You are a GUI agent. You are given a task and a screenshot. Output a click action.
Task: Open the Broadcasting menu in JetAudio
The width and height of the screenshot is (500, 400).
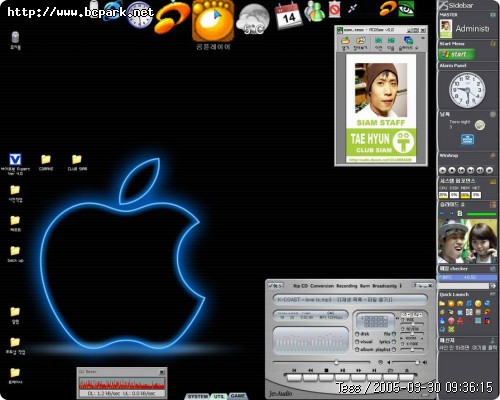[x=385, y=286]
